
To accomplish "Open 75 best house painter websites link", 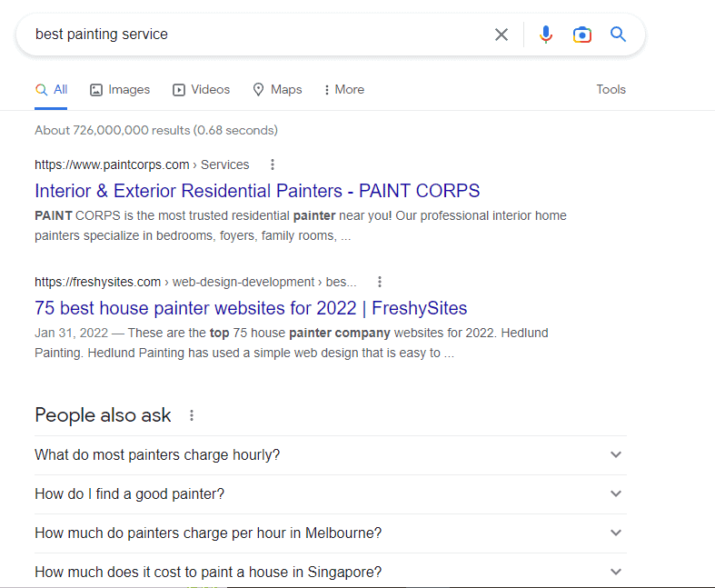I will pos(251,308).
